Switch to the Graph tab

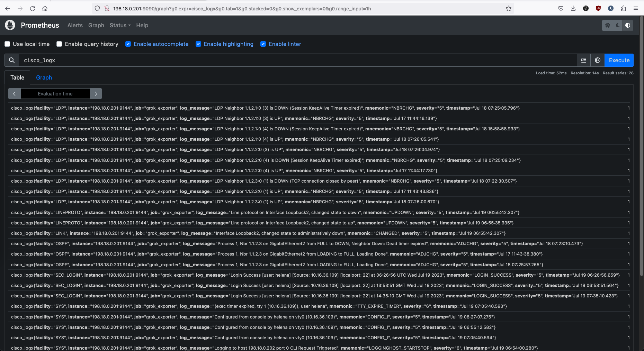(x=44, y=77)
